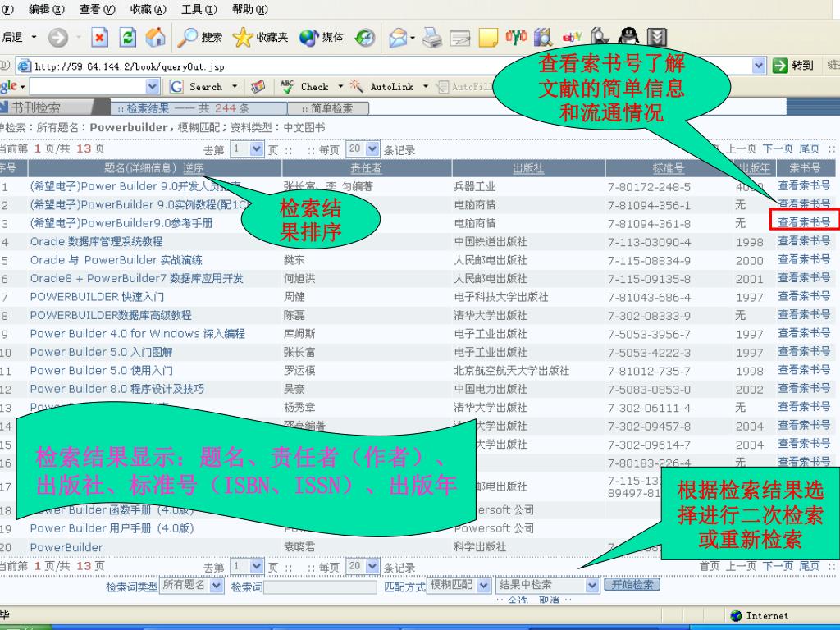This screenshot has height=630, width=840.
Task: Open the 检索词类型 所有题名 dropdown
Action: tap(217, 586)
